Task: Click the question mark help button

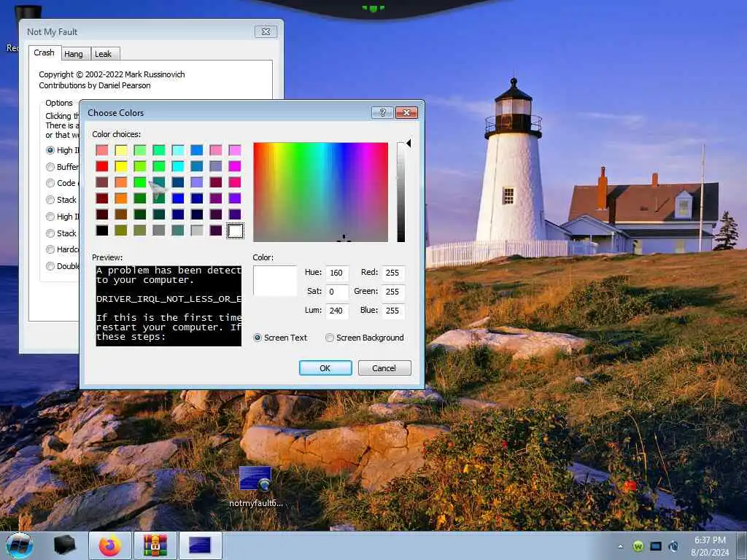Action: click(x=382, y=112)
